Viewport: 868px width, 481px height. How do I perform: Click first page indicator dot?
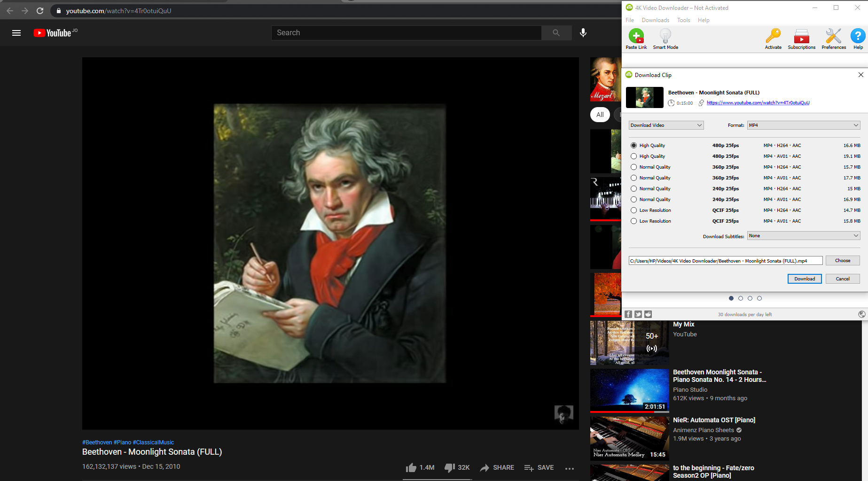pos(731,298)
